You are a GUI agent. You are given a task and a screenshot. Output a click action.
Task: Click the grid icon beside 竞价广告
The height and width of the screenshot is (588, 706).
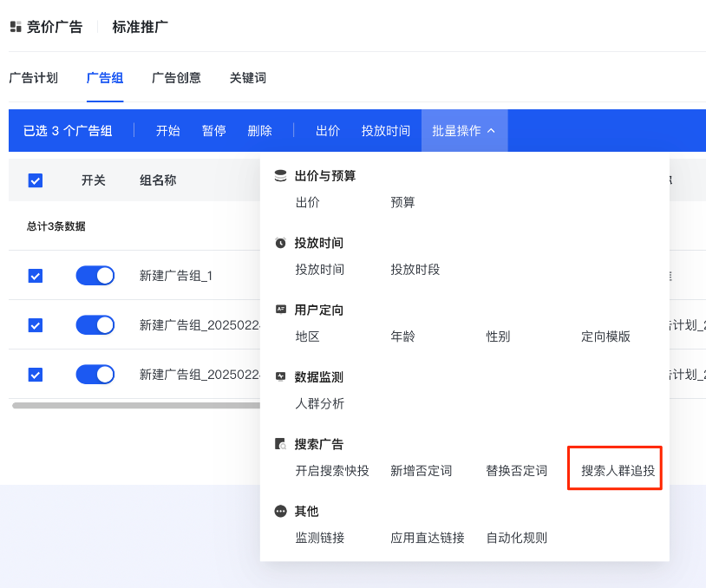tap(15, 27)
